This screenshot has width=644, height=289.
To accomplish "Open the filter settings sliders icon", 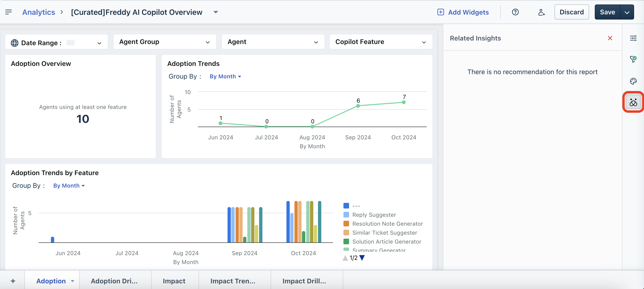I will [633, 38].
